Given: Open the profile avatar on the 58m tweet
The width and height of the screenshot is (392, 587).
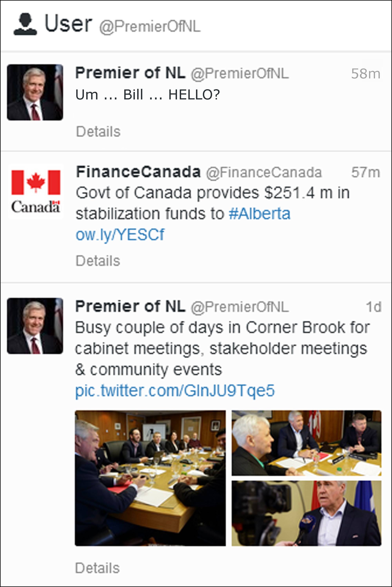Looking at the screenshot, I should (35, 92).
